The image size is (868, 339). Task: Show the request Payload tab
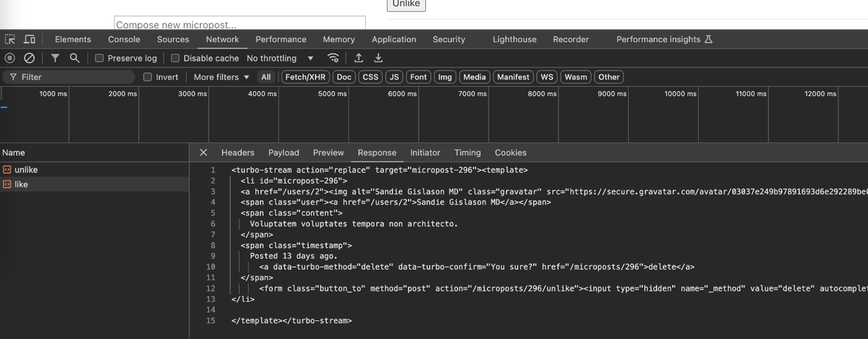[284, 153]
